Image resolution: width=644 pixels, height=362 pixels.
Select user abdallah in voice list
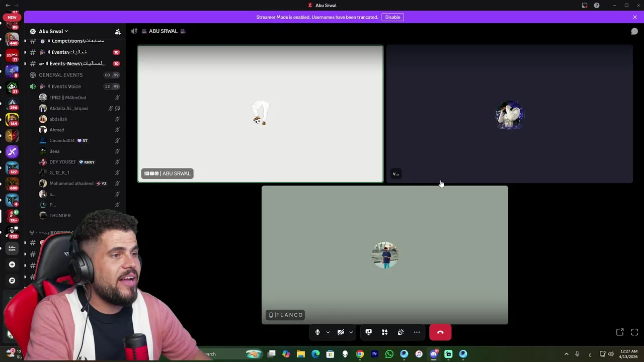pos(79,119)
